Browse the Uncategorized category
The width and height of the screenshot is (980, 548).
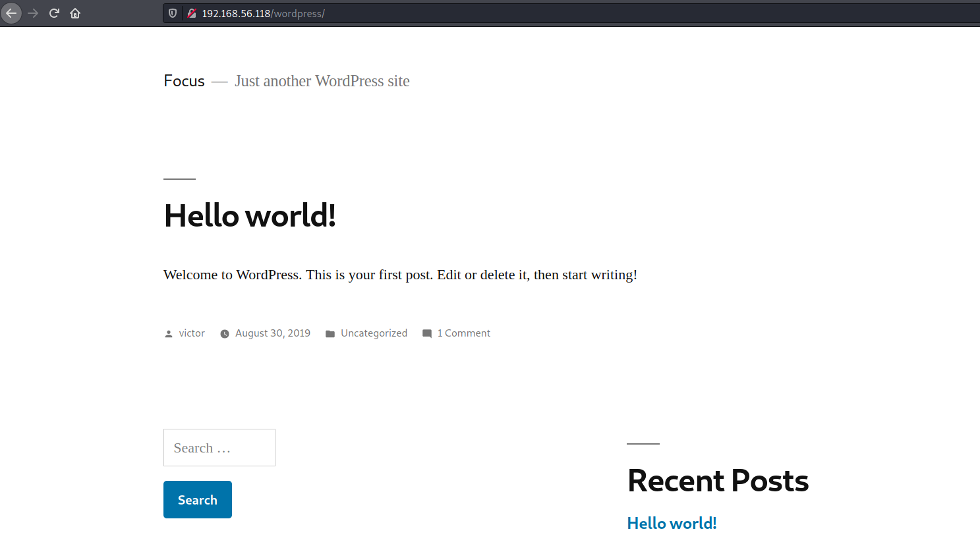coord(374,333)
